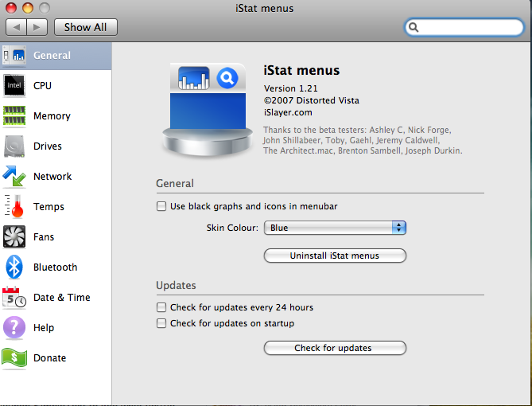This screenshot has height=406, width=532.
Task: Click the blue Bluetooth icon
Action: (x=14, y=267)
